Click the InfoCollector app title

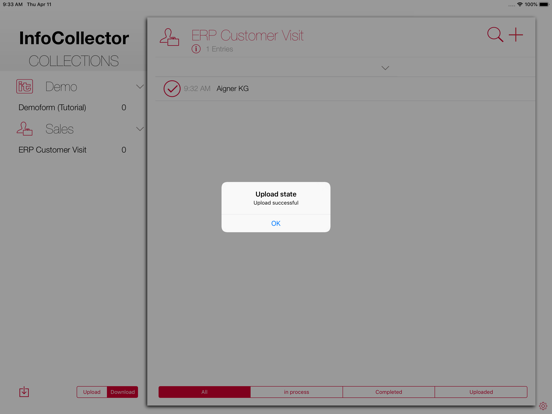click(x=74, y=38)
